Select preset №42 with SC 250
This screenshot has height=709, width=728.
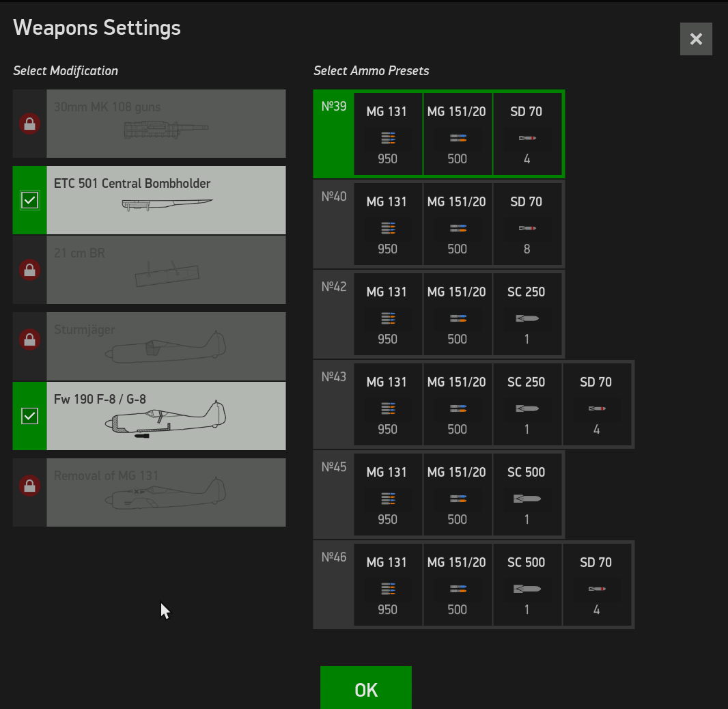point(438,314)
